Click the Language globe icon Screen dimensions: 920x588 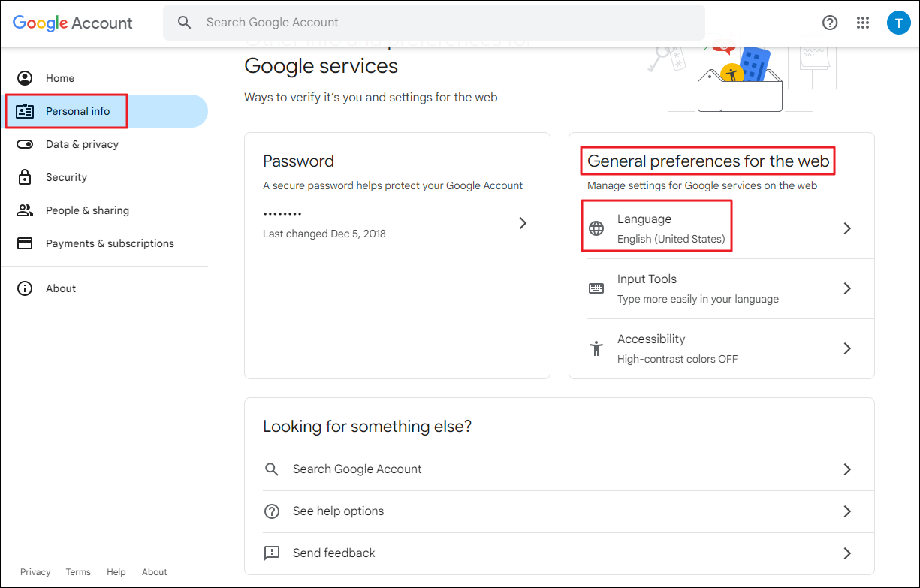point(596,228)
